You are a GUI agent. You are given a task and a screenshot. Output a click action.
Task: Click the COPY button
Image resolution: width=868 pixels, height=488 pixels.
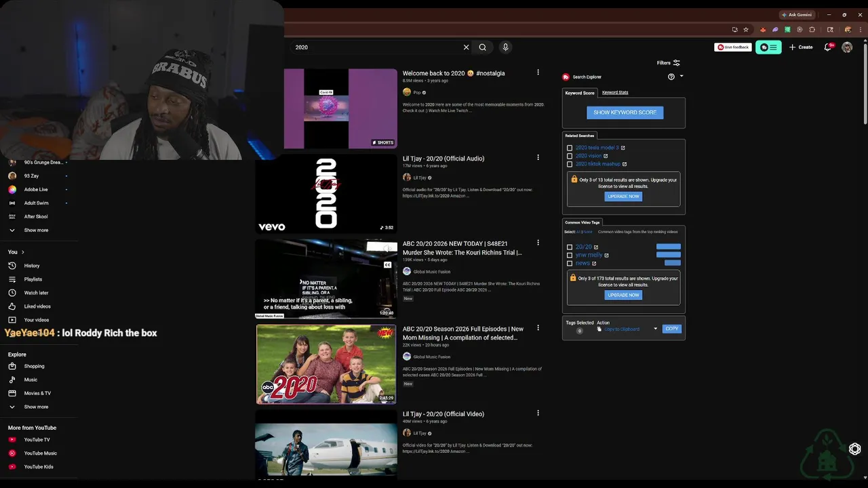tap(672, 329)
